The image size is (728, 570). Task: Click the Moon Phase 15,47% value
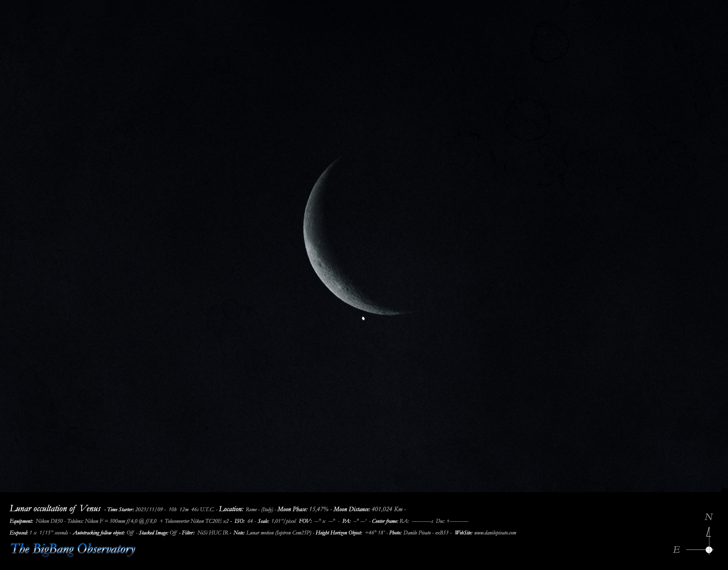318,509
